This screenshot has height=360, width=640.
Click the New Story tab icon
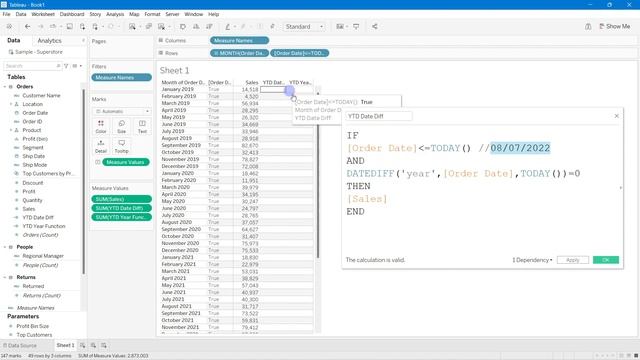104,345
